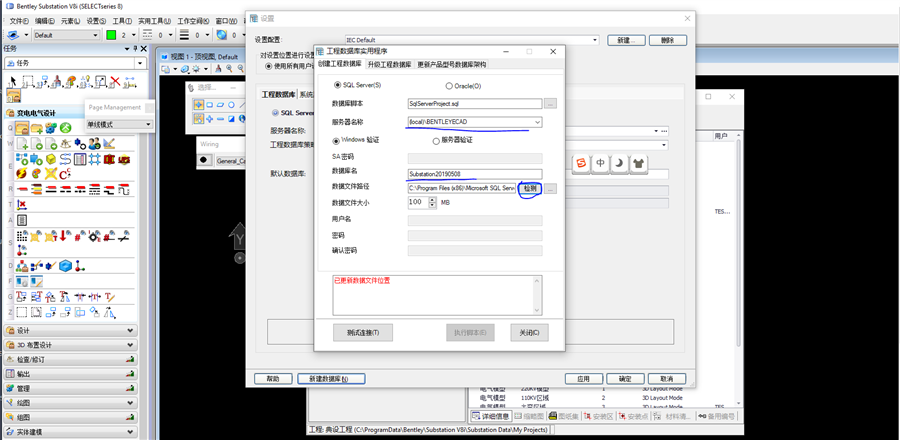
Task: Click the two-users icon in row W
Action: [x=94, y=143]
